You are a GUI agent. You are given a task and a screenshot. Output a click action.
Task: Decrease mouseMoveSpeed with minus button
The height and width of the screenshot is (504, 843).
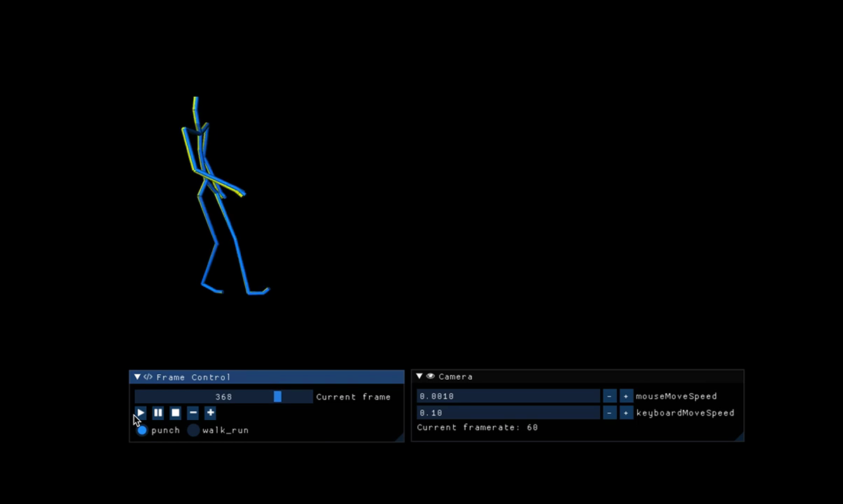(610, 396)
